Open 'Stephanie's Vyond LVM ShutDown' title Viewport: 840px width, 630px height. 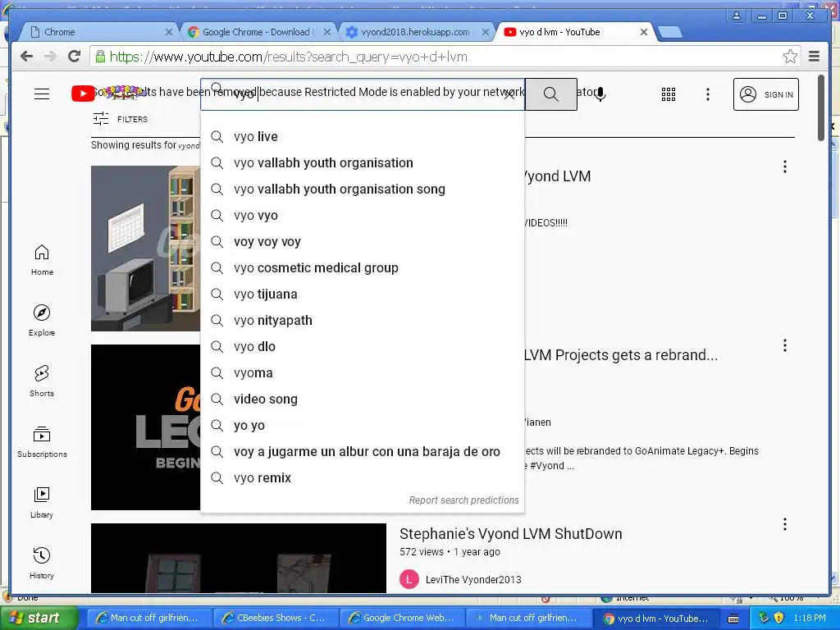(x=510, y=534)
